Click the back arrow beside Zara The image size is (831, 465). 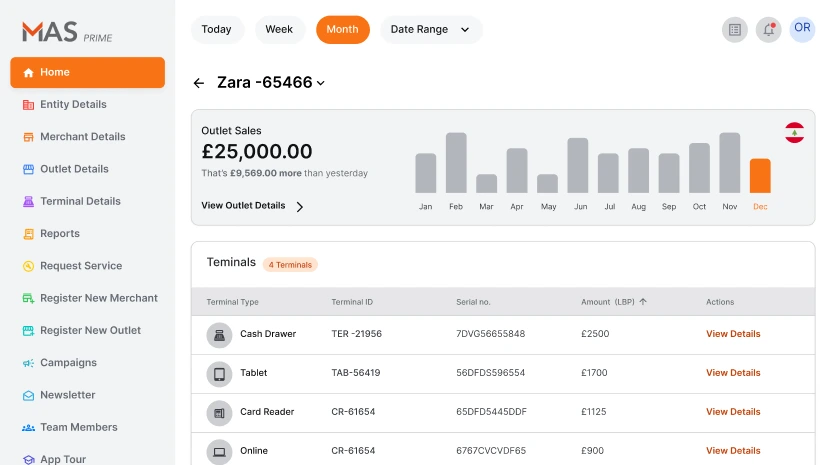pos(199,83)
